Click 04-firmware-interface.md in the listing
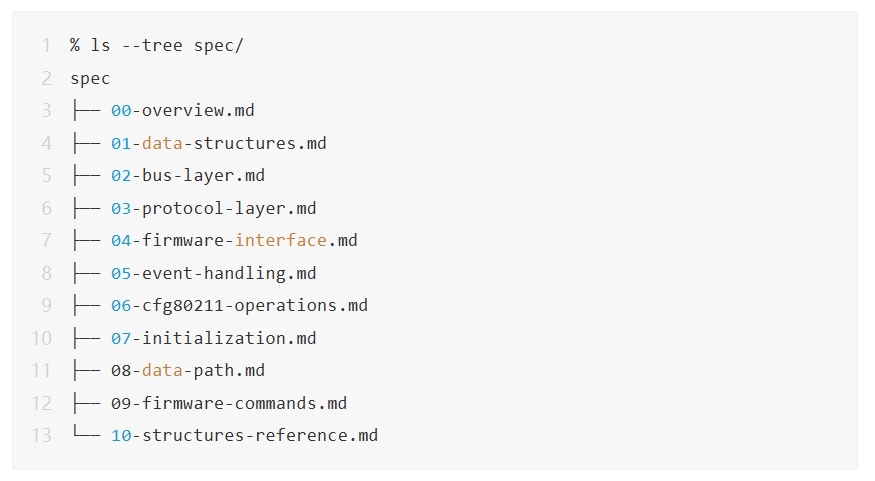Image resolution: width=875 pixels, height=481 pixels. click(x=234, y=240)
